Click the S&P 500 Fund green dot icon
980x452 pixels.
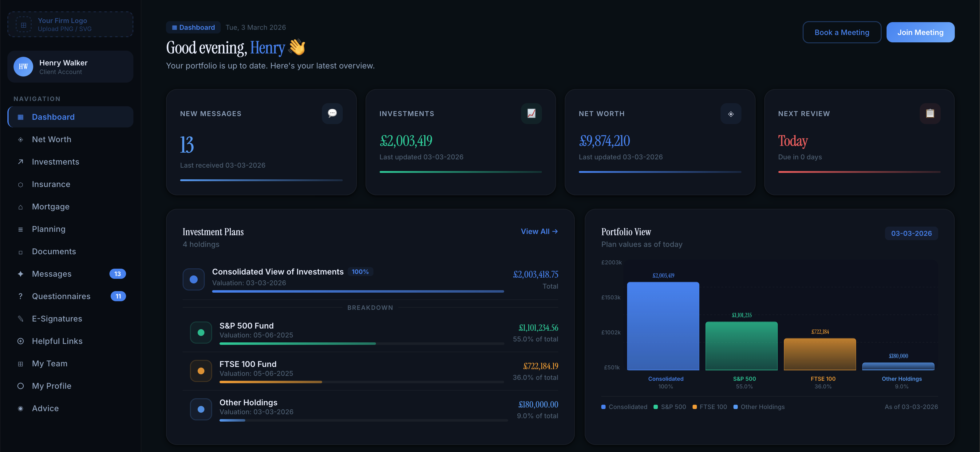tap(201, 333)
